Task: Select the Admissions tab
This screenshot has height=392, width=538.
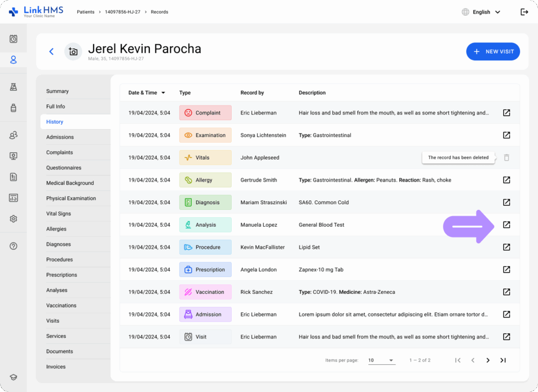Action: 60,137
